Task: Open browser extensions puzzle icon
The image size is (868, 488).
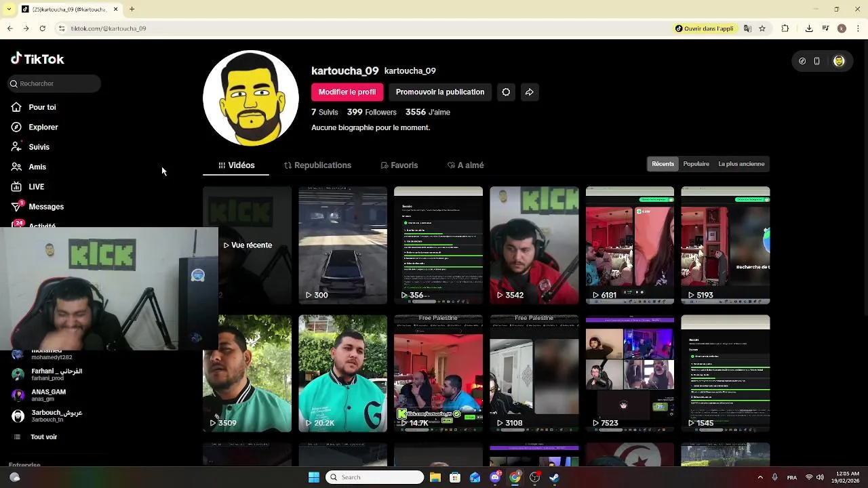Action: (x=785, y=28)
